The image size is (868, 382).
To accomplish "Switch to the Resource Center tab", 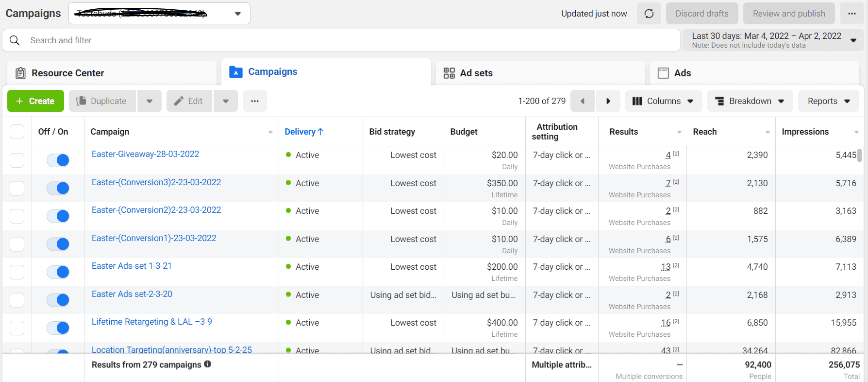I will pyautogui.click(x=112, y=73).
